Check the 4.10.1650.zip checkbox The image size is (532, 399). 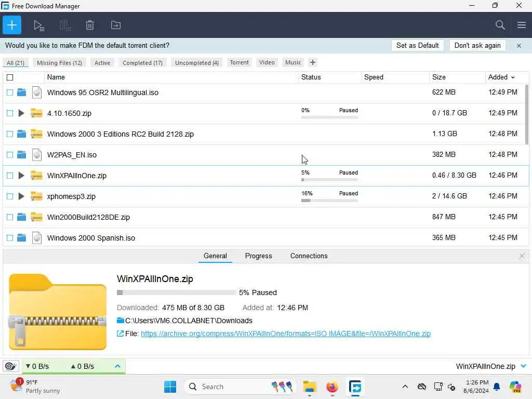pyautogui.click(x=10, y=113)
